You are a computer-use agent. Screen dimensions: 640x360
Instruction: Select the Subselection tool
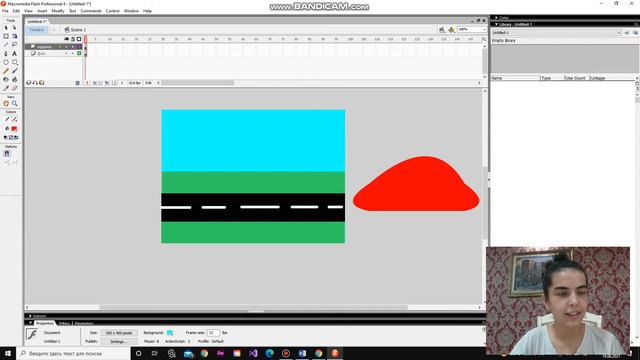[14, 27]
